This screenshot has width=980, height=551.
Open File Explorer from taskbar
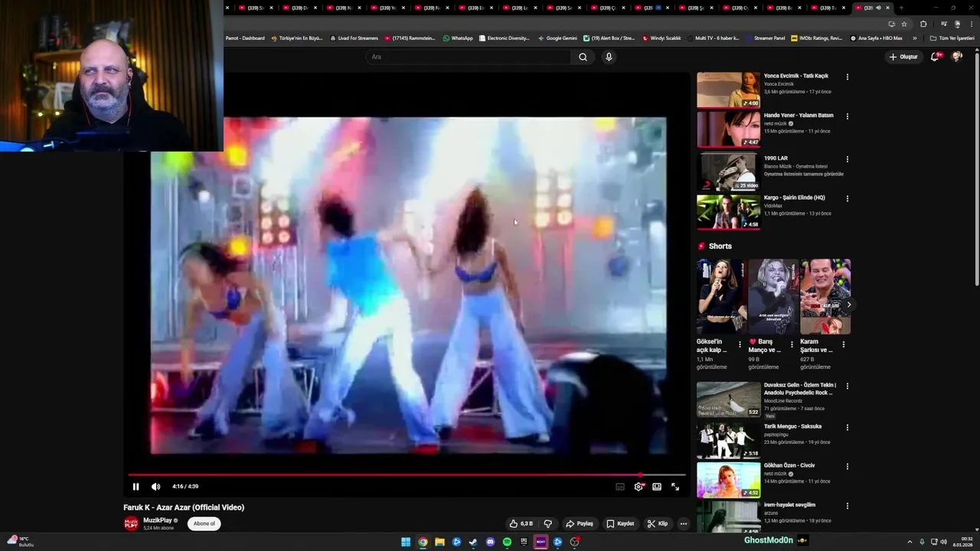click(439, 542)
